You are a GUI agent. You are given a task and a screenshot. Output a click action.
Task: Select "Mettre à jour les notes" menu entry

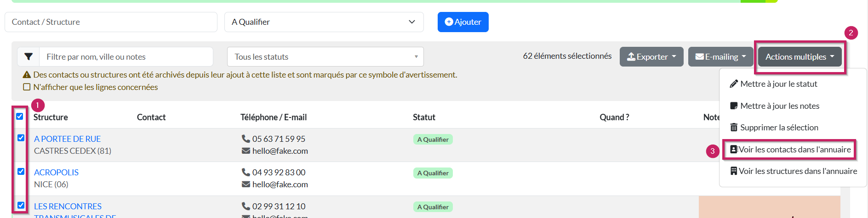[780, 106]
